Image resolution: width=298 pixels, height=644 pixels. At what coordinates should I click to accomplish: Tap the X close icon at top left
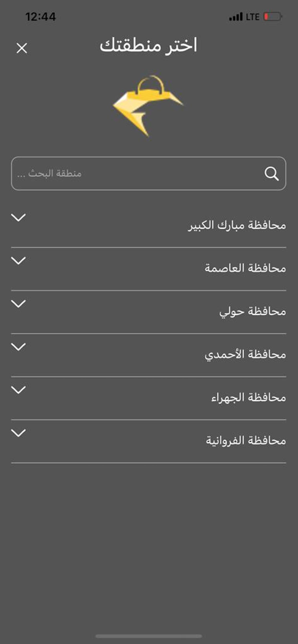[x=21, y=47]
